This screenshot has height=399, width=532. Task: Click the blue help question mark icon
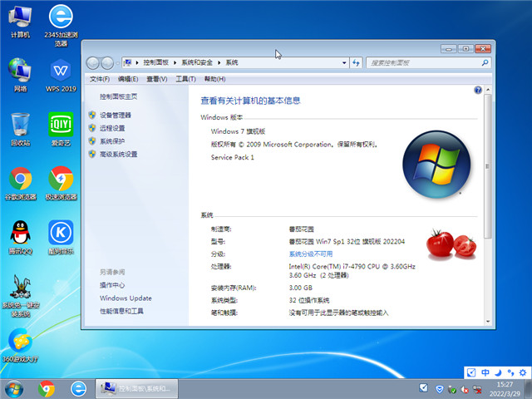click(478, 90)
